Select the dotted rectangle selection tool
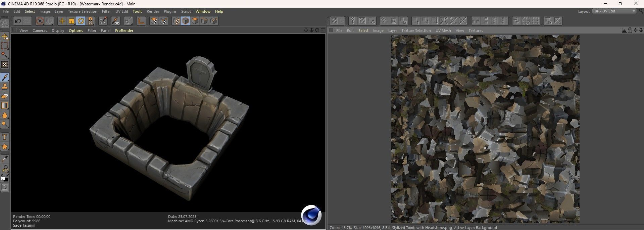The height and width of the screenshot is (230, 644). [x=5, y=46]
